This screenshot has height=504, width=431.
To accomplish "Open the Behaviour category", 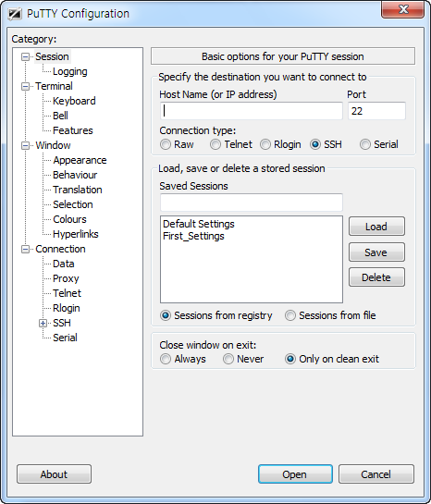I will click(x=75, y=175).
